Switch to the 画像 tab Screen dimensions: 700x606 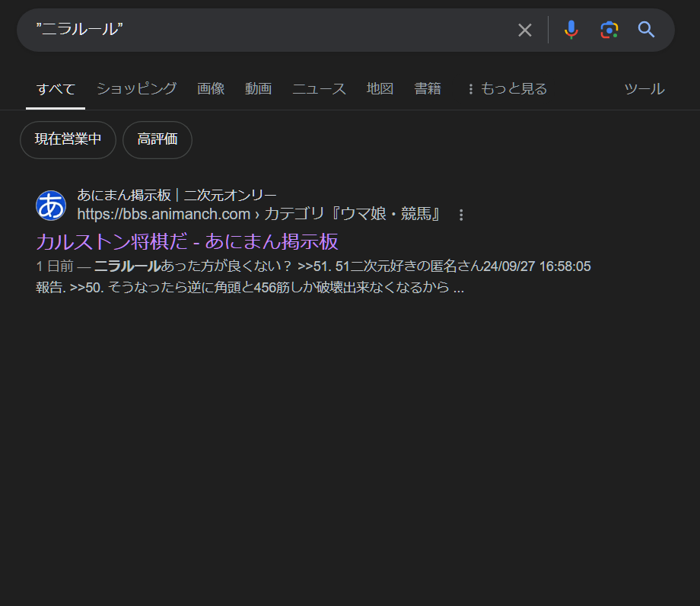[211, 89]
